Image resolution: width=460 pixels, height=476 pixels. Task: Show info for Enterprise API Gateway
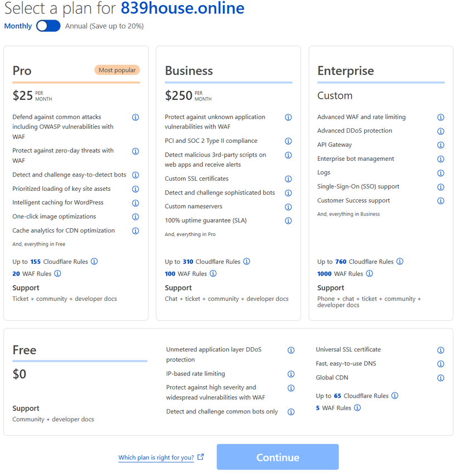tap(440, 145)
